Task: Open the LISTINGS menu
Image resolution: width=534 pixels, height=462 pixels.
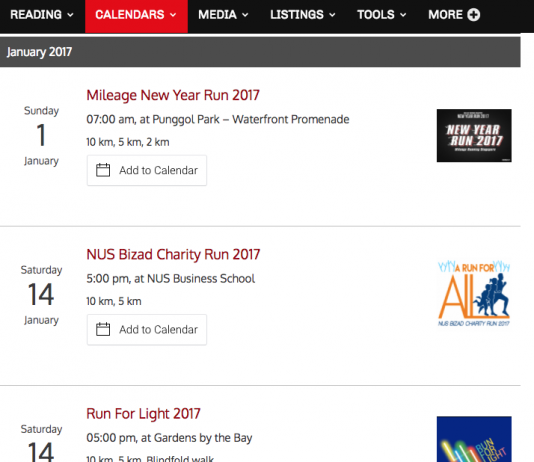Action: [303, 15]
